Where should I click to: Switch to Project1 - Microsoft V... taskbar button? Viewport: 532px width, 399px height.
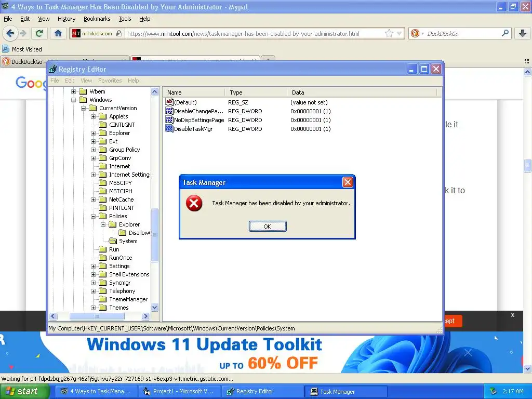point(179,391)
